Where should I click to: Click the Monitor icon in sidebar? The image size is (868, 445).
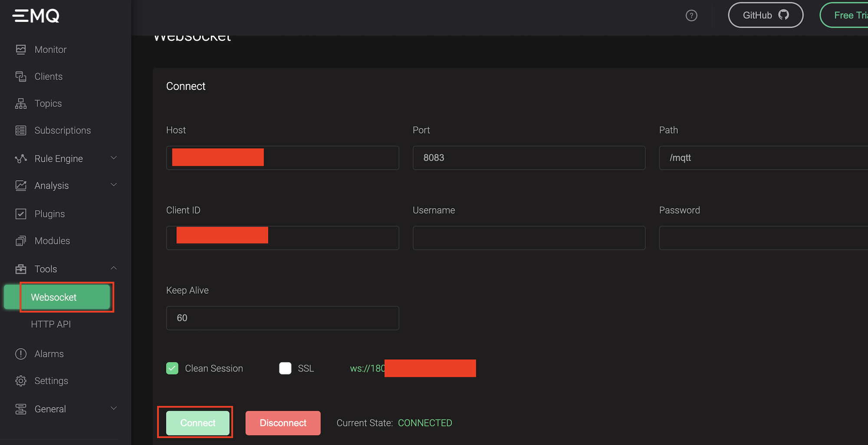tap(20, 49)
